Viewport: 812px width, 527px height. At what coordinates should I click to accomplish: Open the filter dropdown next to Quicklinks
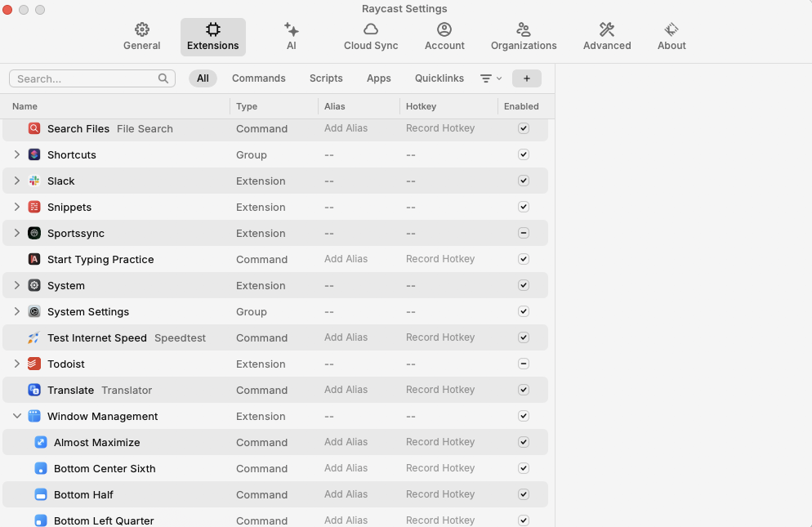click(491, 78)
